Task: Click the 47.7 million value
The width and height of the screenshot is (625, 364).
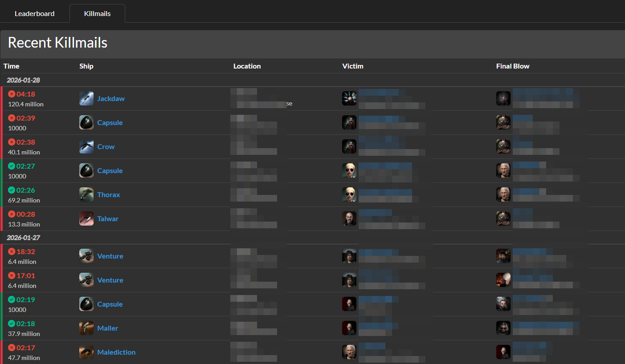Action: click(24, 358)
